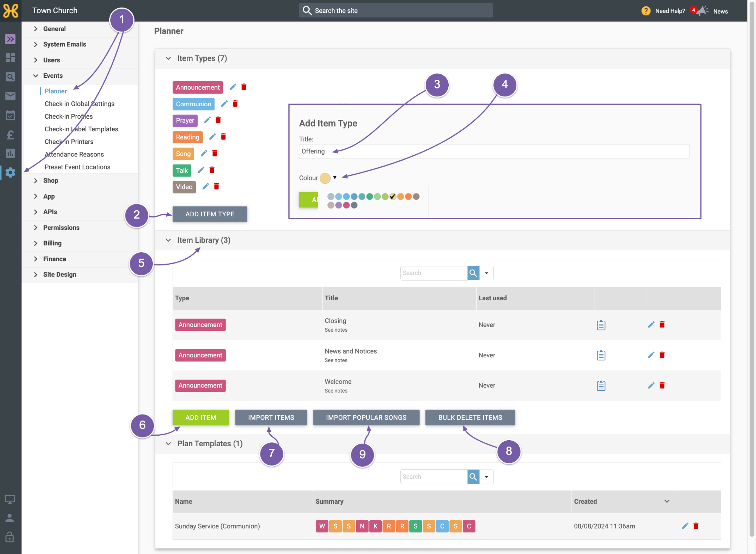Collapse the Item Library panel
756x554 pixels.
point(168,240)
